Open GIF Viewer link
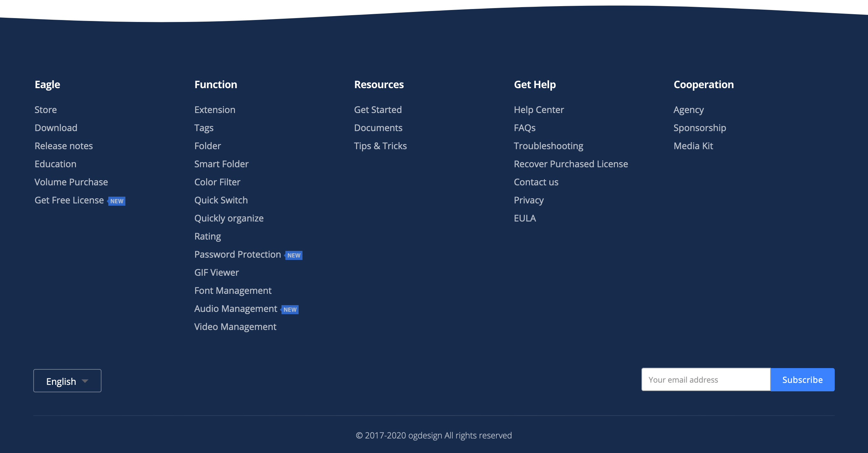 217,273
